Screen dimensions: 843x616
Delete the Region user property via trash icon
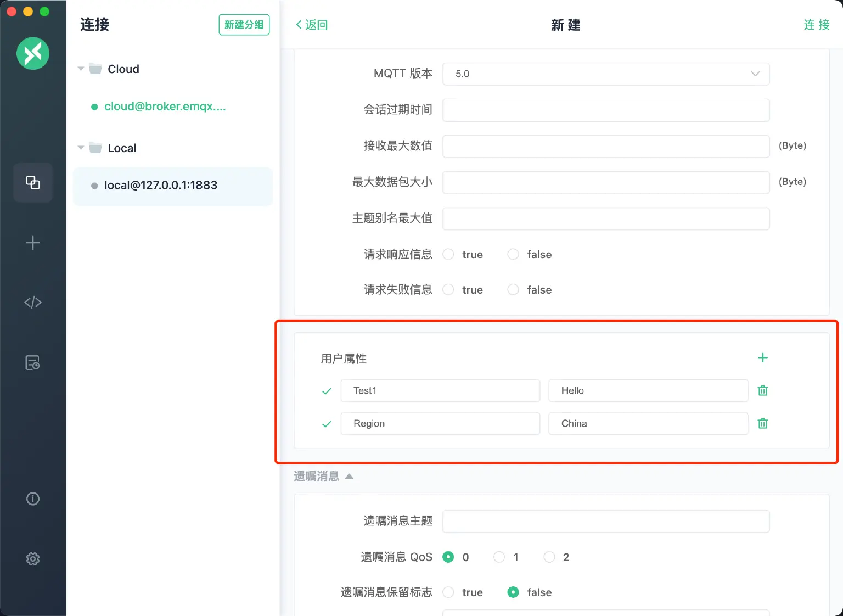point(762,423)
